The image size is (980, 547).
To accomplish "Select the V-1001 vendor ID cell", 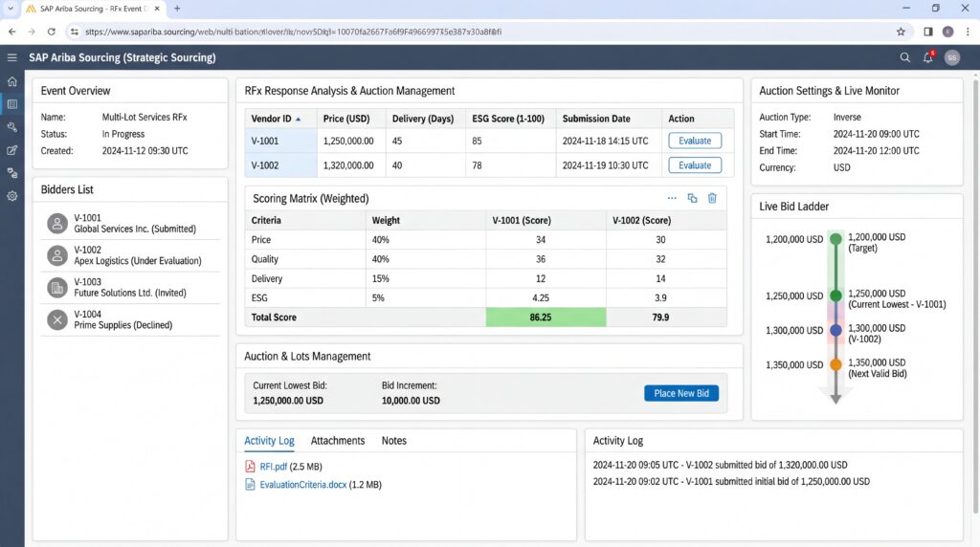I will (x=280, y=141).
